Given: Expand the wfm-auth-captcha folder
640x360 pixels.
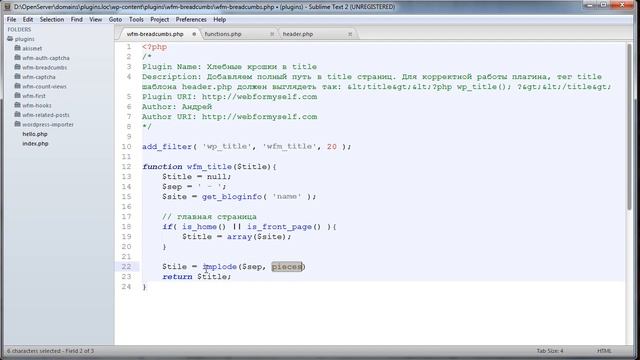Looking at the screenshot, I should pos(46,58).
